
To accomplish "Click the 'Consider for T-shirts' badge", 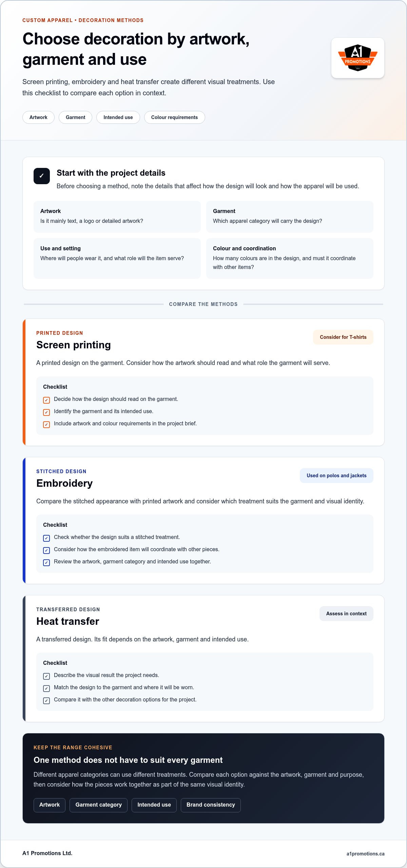I will pos(343,337).
